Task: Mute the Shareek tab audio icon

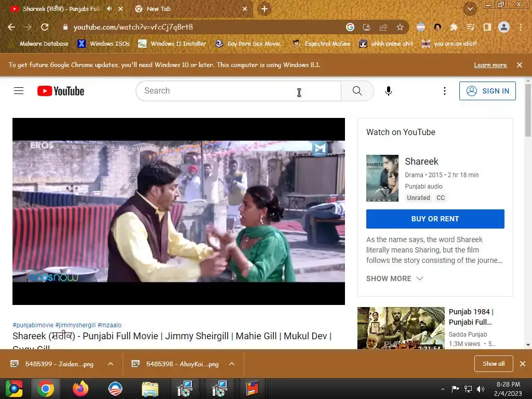Action: 109,9
